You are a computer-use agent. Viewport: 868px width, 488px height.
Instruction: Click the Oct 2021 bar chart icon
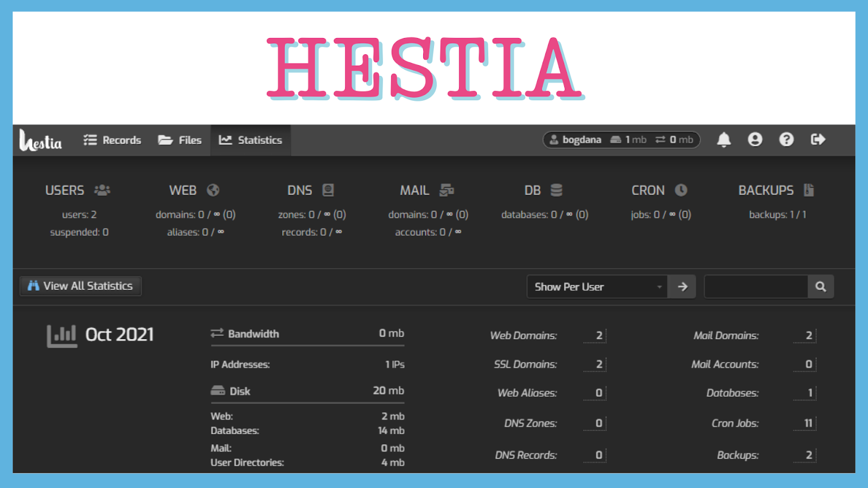coord(62,336)
